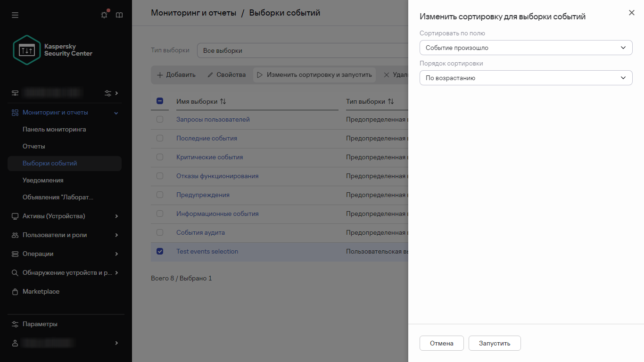Uncheck the Test events selection checkbox
This screenshot has height=362, width=644.
click(x=160, y=251)
